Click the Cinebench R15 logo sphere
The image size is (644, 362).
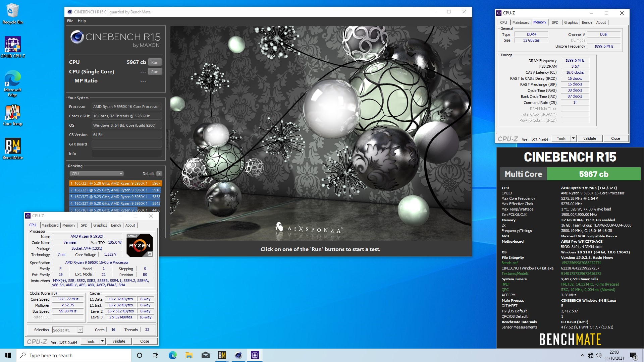coord(77,37)
